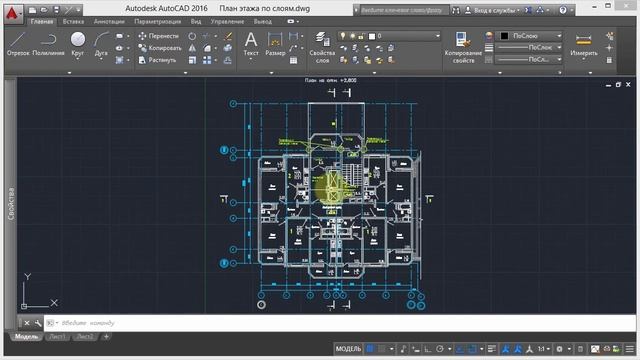Expand the Круг circle options arrow

point(78,60)
